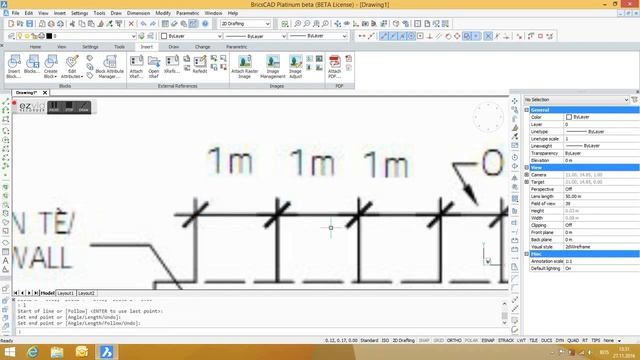This screenshot has height=360, width=640.
Task: Click the Text tool A icon in left toolbar
Action: (6, 260)
